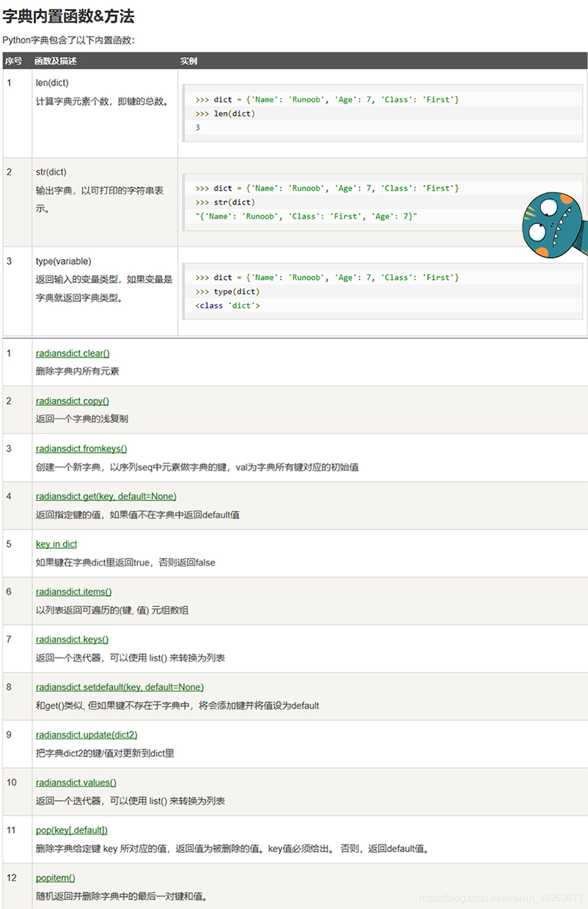Open the radiansdict.keys() link
The height and width of the screenshot is (909, 588).
(x=72, y=639)
